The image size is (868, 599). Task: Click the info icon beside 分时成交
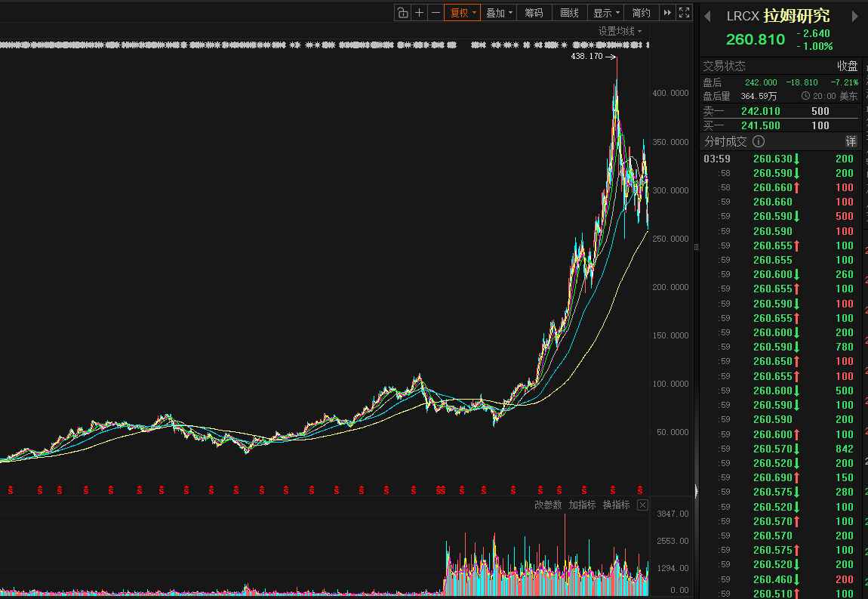[x=759, y=142]
